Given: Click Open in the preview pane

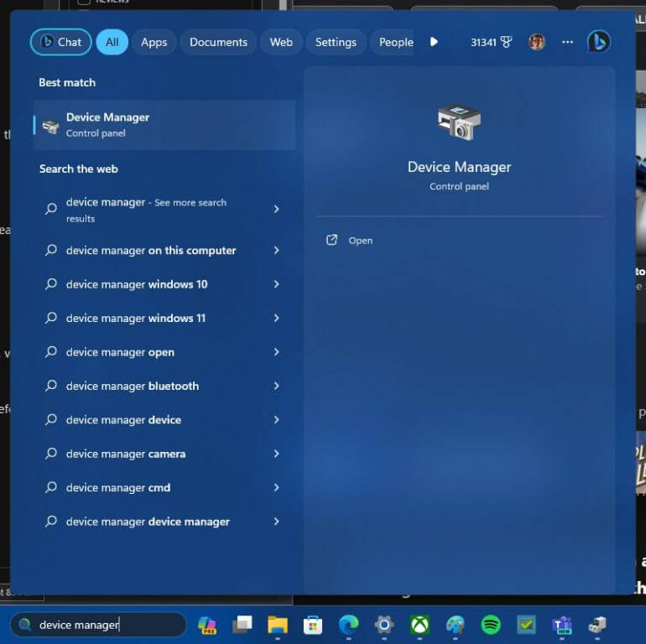Looking at the screenshot, I should coord(361,241).
